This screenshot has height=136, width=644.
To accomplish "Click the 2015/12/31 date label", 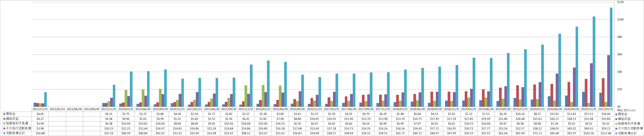I will (x=246, y=109).
